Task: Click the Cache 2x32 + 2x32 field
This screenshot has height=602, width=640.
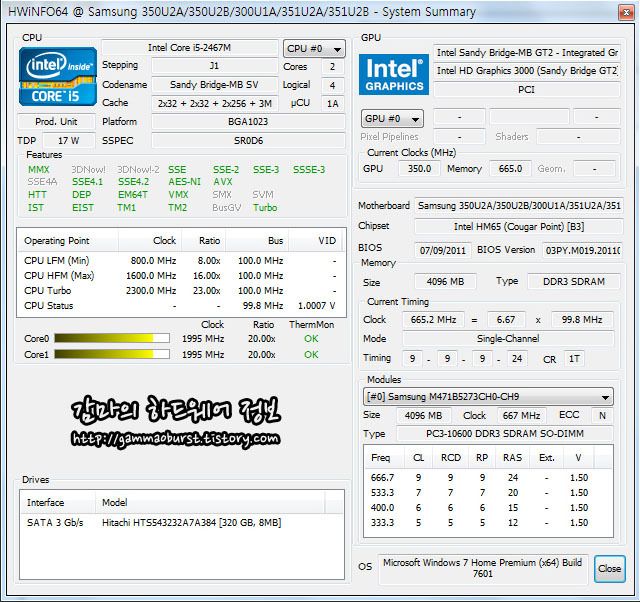Action: [214, 103]
